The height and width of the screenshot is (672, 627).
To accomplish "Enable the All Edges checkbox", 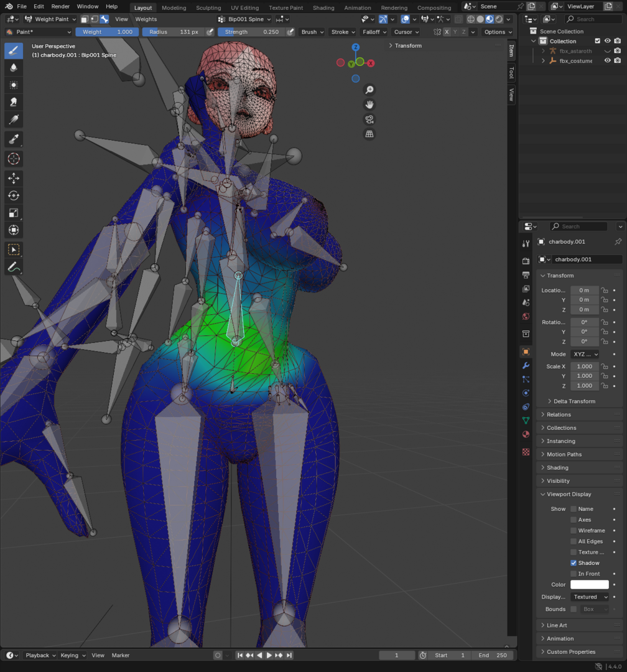I will pyautogui.click(x=574, y=541).
